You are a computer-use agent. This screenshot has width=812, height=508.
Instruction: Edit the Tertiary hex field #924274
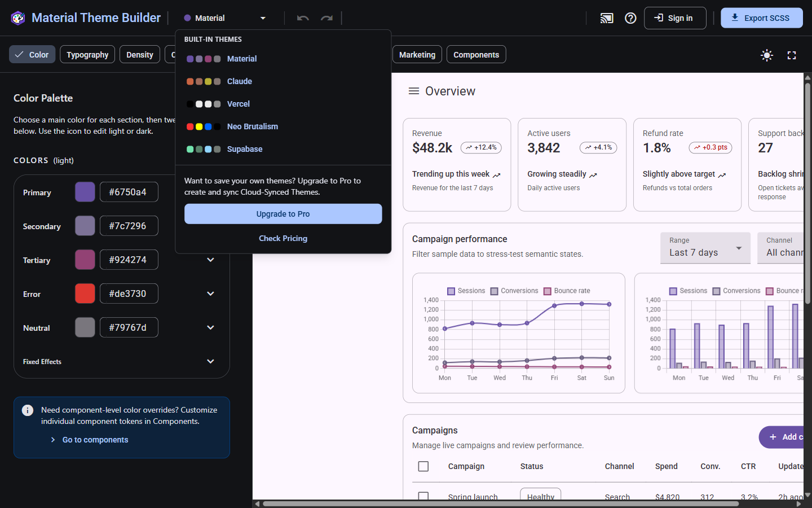(x=129, y=260)
